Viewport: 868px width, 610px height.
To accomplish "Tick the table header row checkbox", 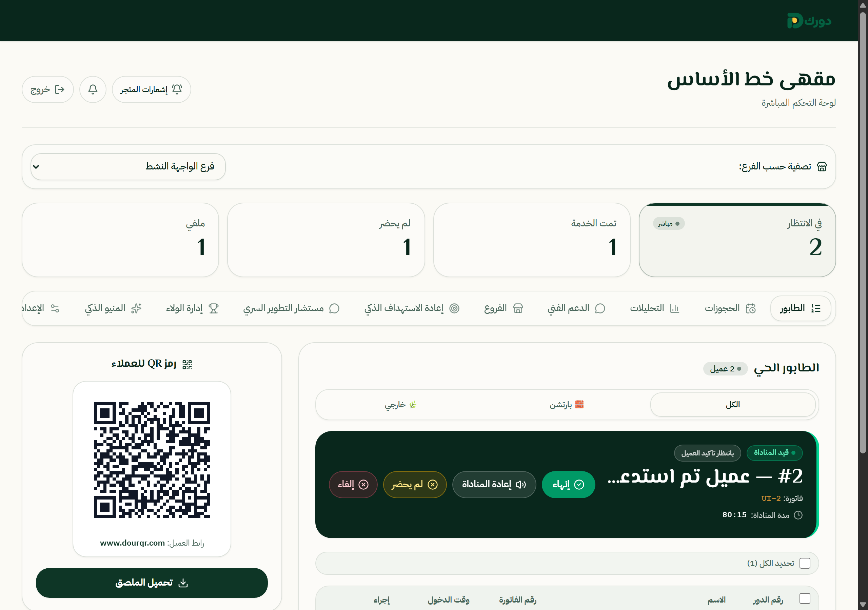I will tap(805, 599).
